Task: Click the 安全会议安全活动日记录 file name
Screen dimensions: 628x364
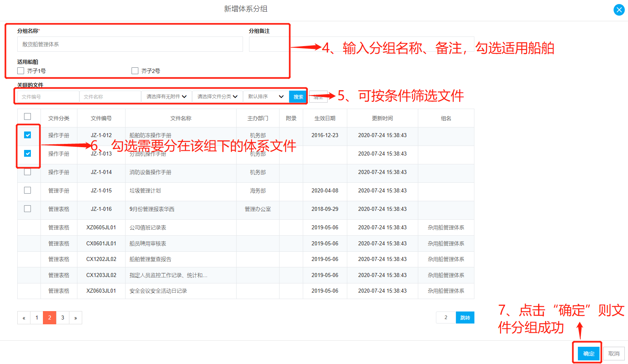Action: click(158, 291)
